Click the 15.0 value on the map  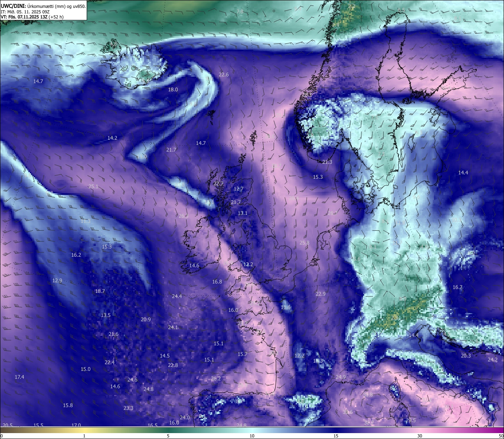tap(85, 369)
